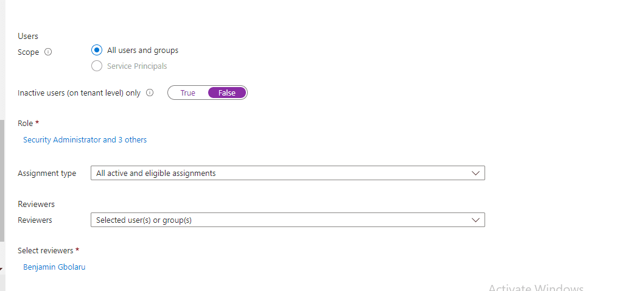Click the Role required field label
The height and width of the screenshot is (291, 644).
click(26, 124)
